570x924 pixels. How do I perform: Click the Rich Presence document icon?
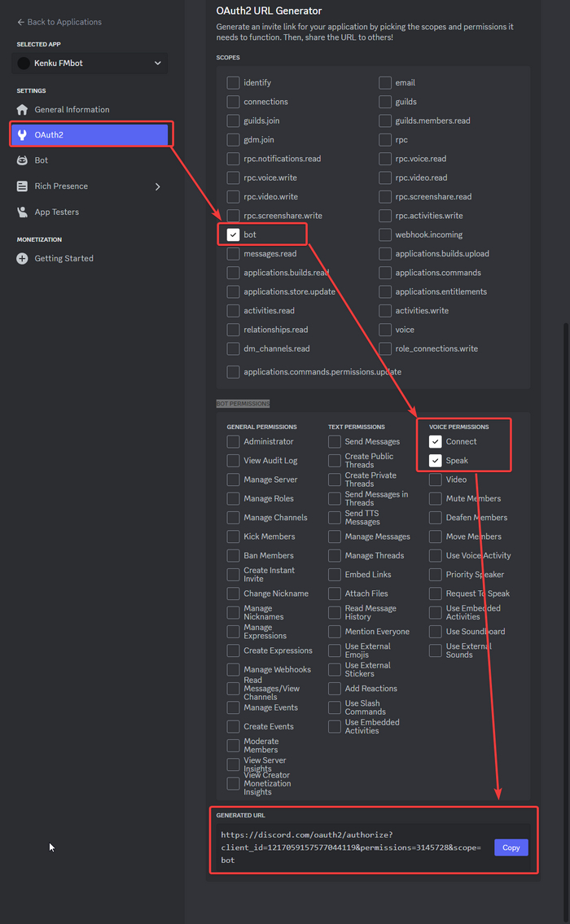coord(22,186)
